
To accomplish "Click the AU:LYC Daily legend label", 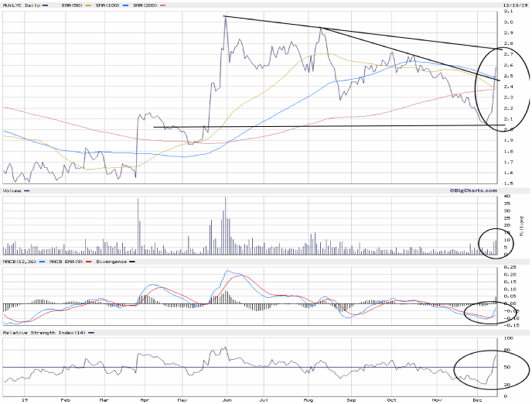I will [x=22, y=6].
